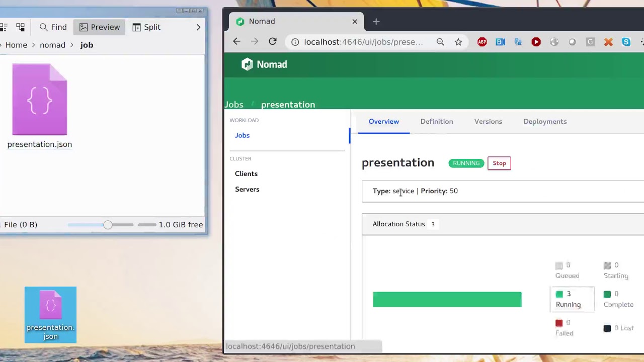Close the Nomad browser tab

click(355, 22)
